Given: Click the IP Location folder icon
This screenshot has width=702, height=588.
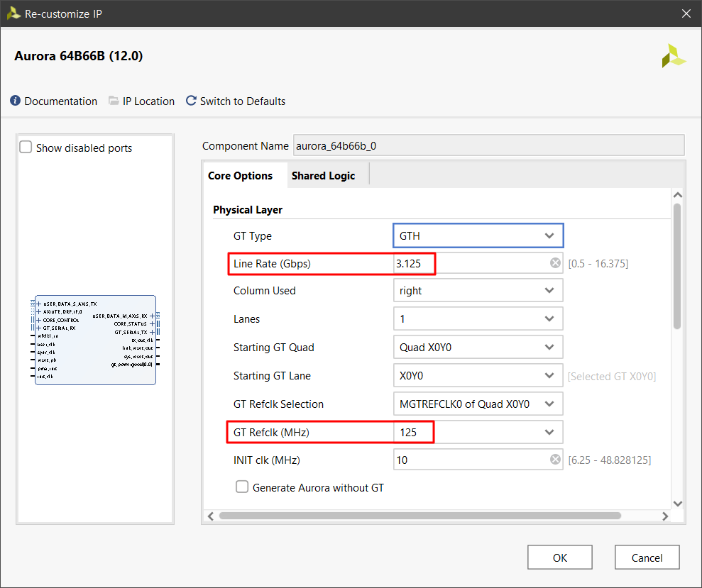Looking at the screenshot, I should click(114, 101).
